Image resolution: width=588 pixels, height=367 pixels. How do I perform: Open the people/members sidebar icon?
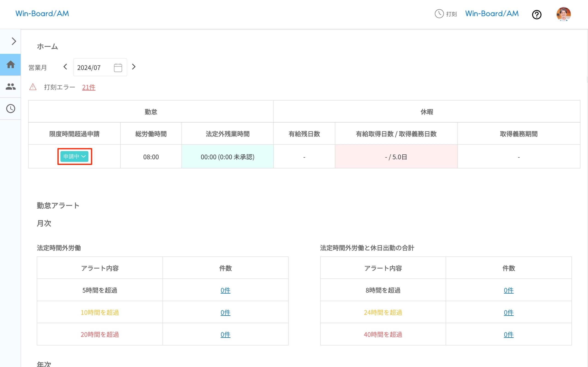click(x=10, y=86)
